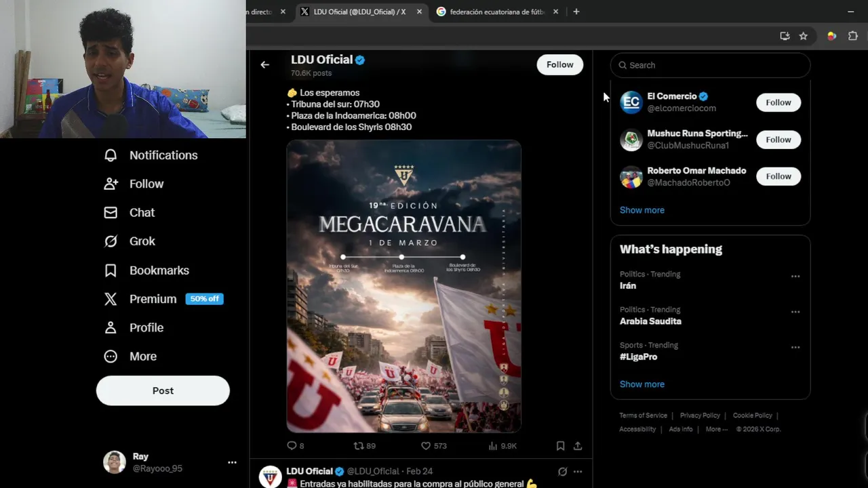Click the Notifications bell icon
This screenshot has height=488, width=868.
coord(111,155)
